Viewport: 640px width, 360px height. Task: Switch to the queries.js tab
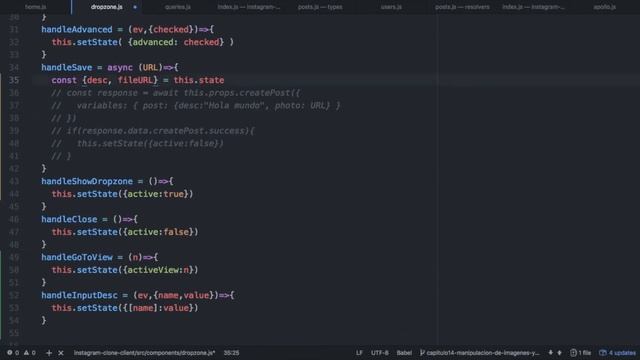click(178, 7)
